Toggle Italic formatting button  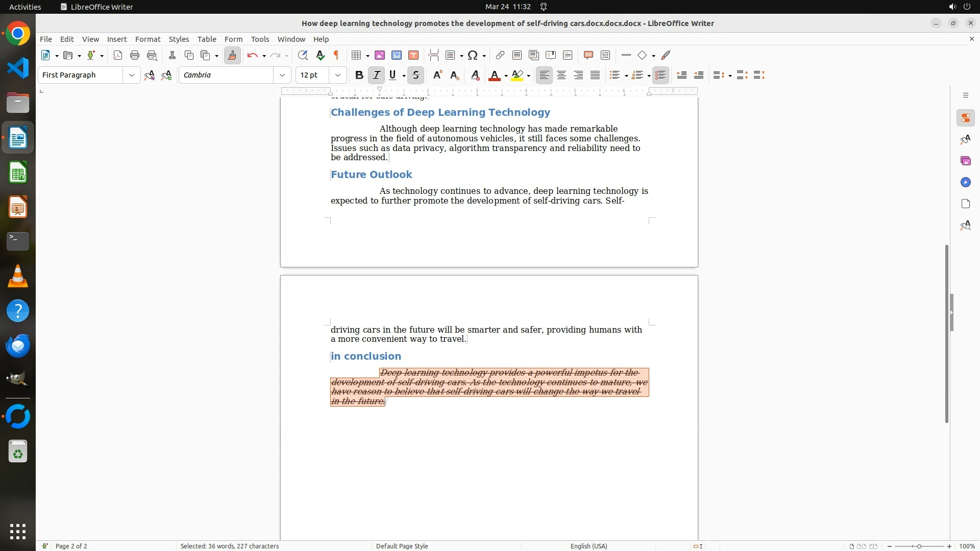pyautogui.click(x=376, y=76)
